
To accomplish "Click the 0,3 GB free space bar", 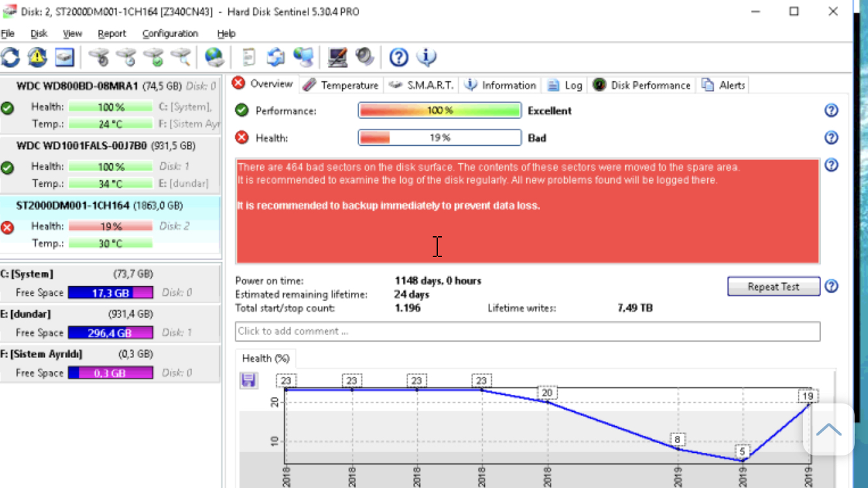I will [111, 373].
